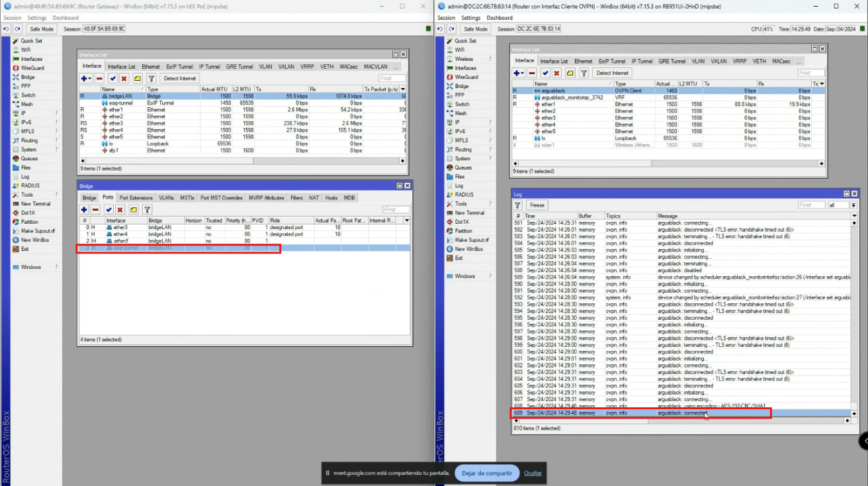The width and height of the screenshot is (868, 486).
Task: Click red minus remove in right Interface List
Action: pyautogui.click(x=532, y=73)
